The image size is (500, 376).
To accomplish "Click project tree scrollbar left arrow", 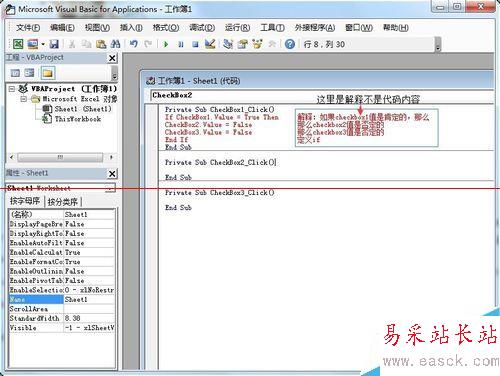I will coord(12,157).
